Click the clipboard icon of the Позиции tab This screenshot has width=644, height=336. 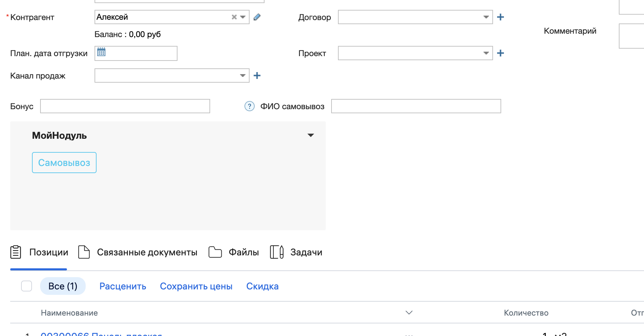pyautogui.click(x=16, y=252)
